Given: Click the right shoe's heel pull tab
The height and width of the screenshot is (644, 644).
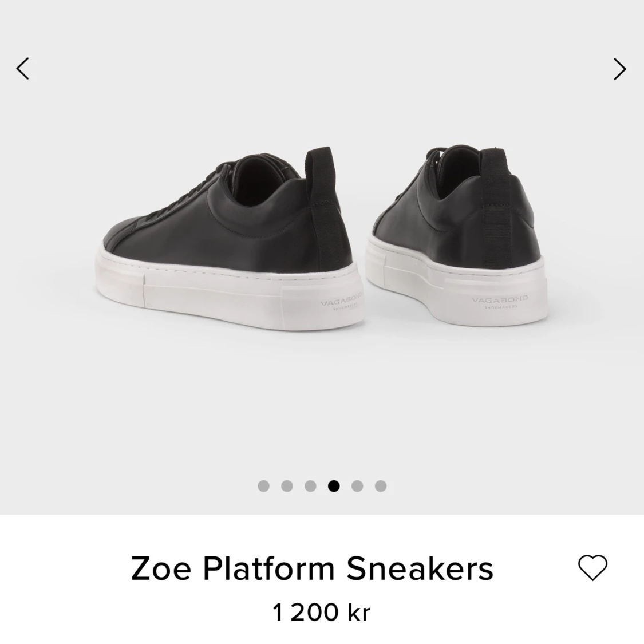Looking at the screenshot, I should coord(495,206).
